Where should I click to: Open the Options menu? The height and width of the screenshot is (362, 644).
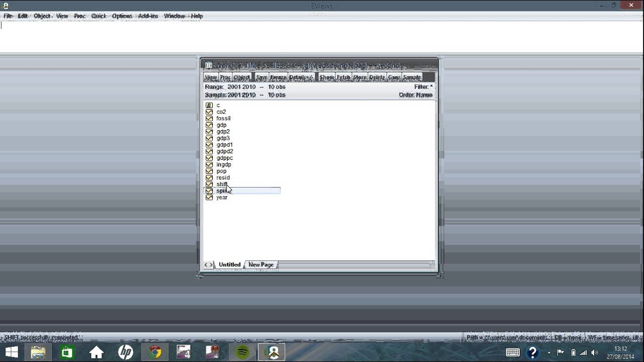122,16
